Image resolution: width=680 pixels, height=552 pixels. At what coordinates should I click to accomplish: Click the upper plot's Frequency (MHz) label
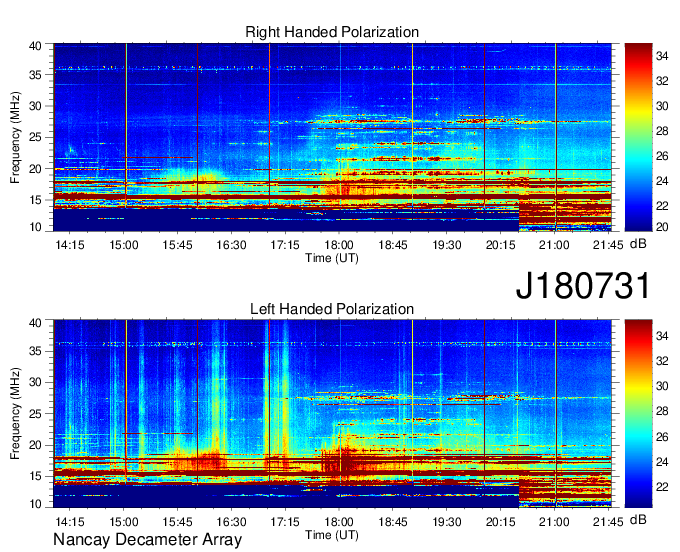pyautogui.click(x=15, y=137)
